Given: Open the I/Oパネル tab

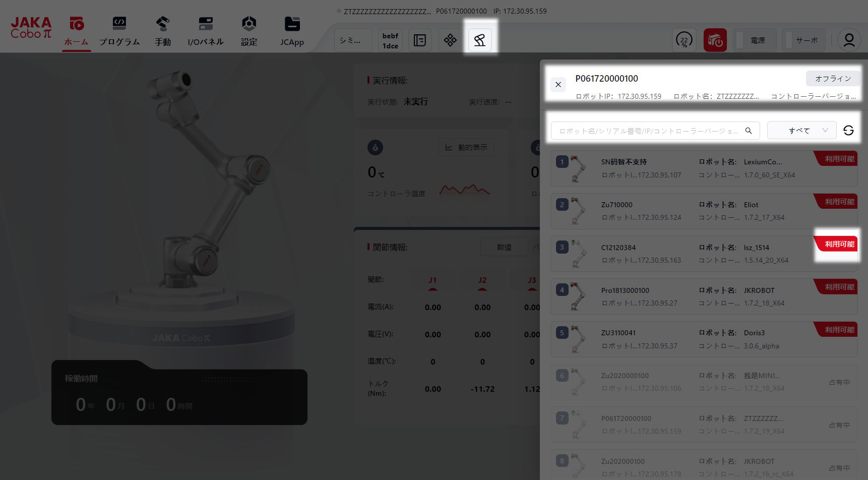Looking at the screenshot, I should click(205, 31).
